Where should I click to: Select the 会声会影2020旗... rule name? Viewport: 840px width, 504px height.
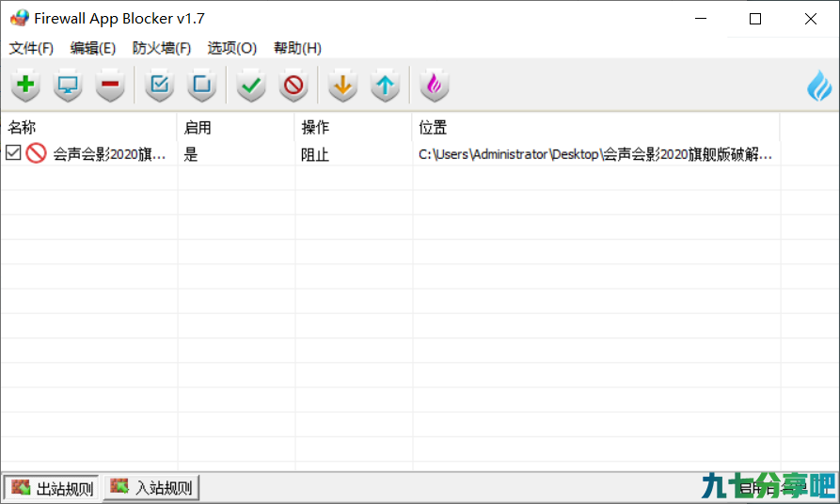109,155
